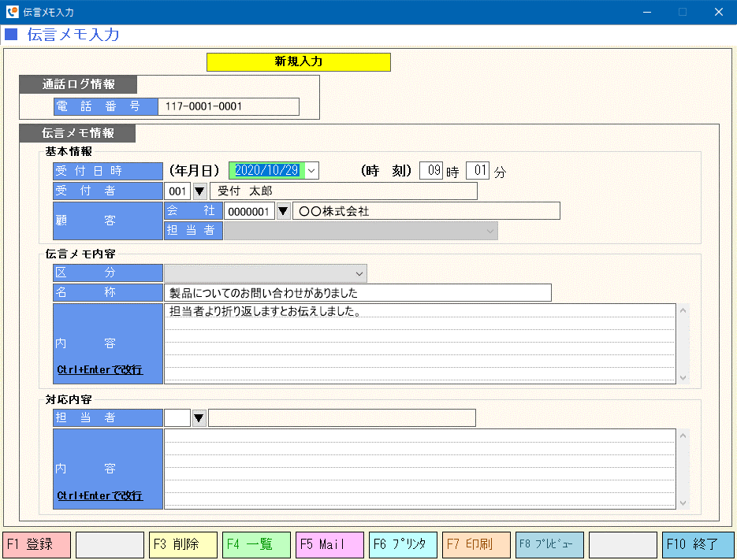Expand the customer 担当者 dropdown

[490, 231]
